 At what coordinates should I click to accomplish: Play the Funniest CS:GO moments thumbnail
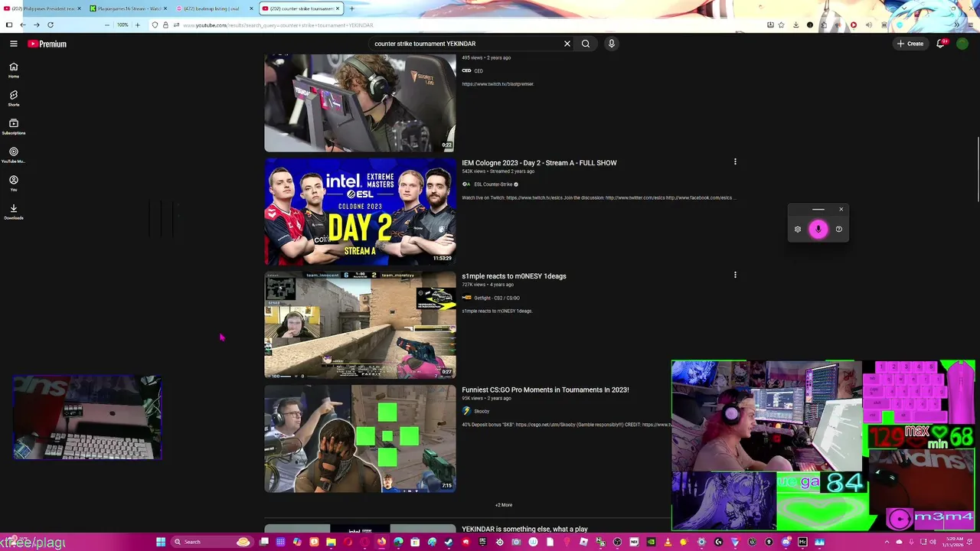(360, 439)
